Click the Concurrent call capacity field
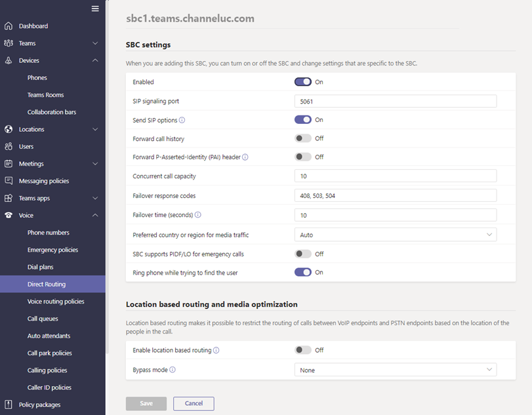Screen dimensions: 532x415 (396, 176)
